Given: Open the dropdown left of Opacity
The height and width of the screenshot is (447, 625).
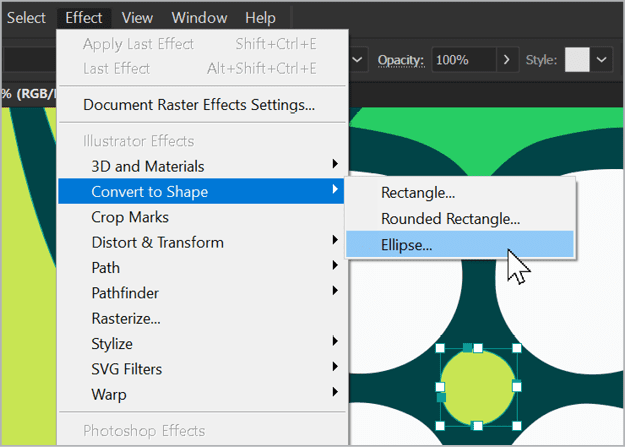Looking at the screenshot, I should [358, 60].
